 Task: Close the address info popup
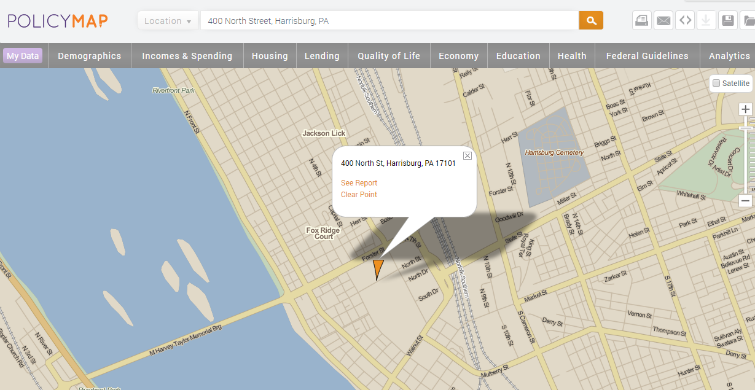coord(467,156)
